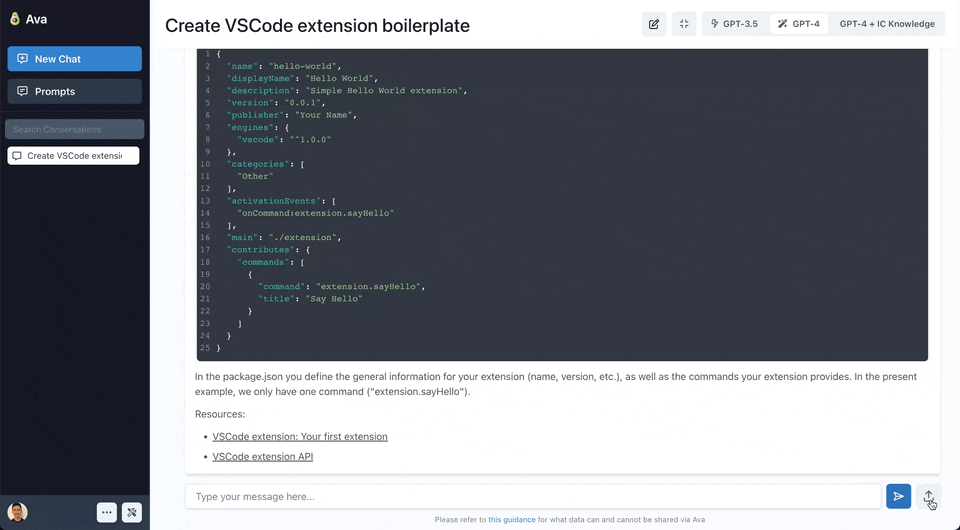Focus the Search Conversations field

coord(75,129)
